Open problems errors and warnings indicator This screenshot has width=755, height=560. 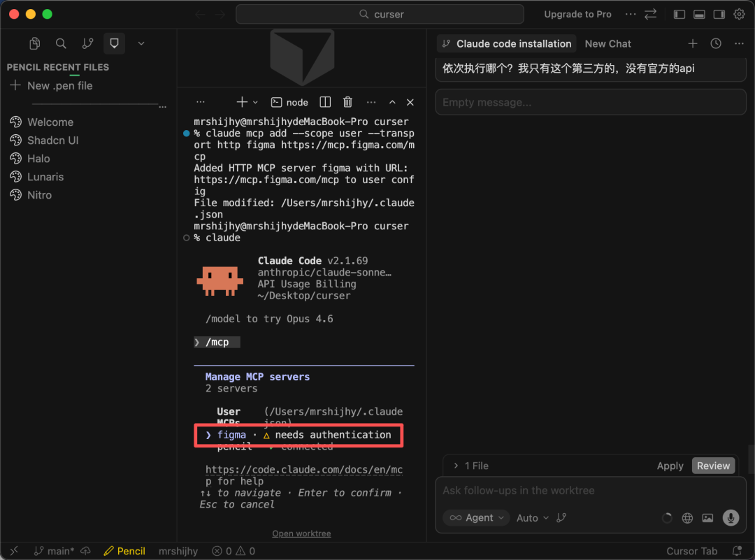233,550
